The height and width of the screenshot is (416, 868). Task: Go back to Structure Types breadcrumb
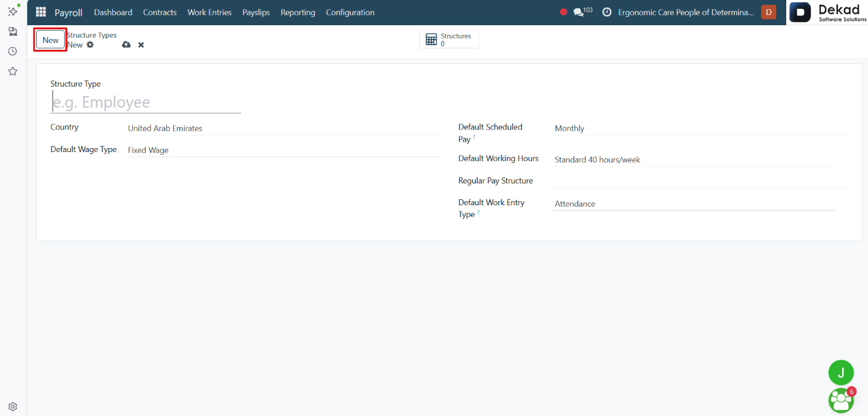[91, 35]
